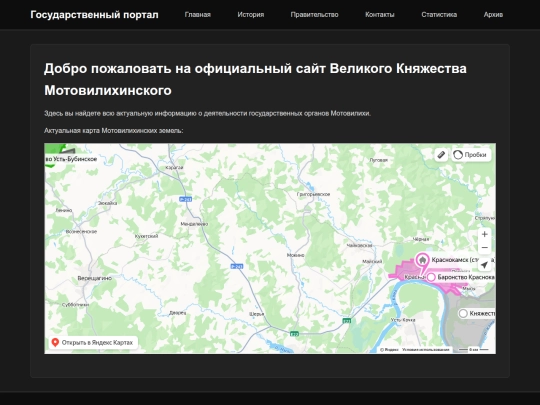Open the Статистика page
Image resolution: width=540 pixels, height=405 pixels.
pyautogui.click(x=439, y=15)
